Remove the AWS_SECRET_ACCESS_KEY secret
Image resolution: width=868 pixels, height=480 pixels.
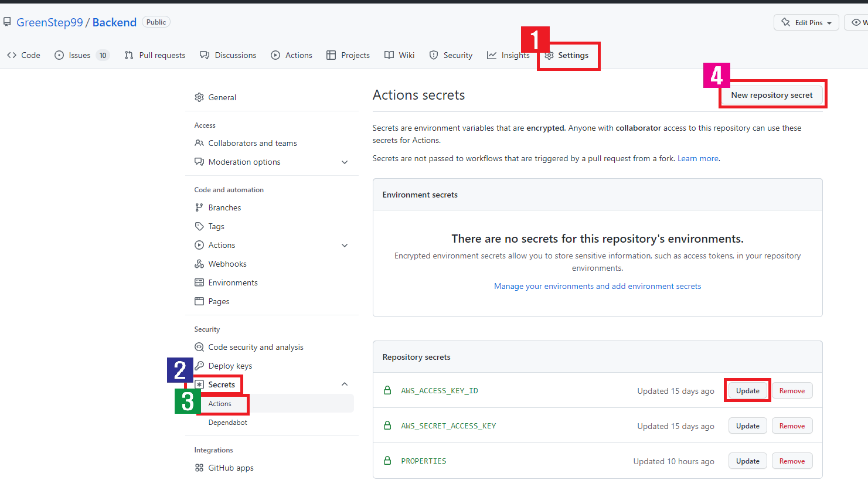pos(792,426)
